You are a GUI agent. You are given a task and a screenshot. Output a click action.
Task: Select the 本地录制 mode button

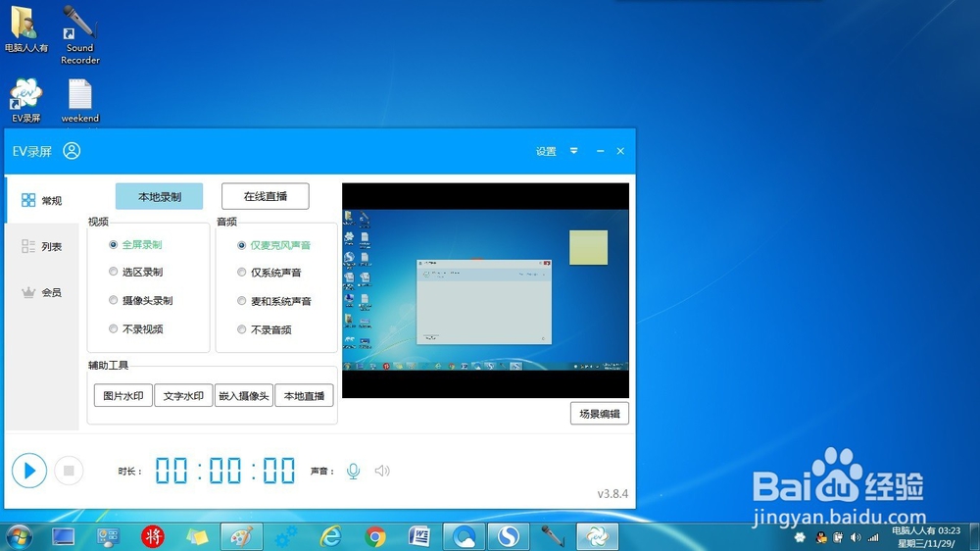160,196
